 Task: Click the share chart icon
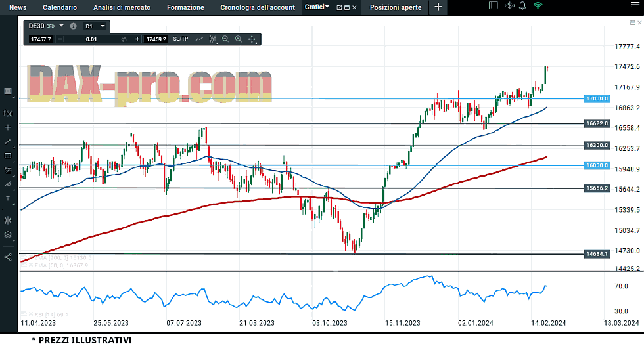pos(8,257)
